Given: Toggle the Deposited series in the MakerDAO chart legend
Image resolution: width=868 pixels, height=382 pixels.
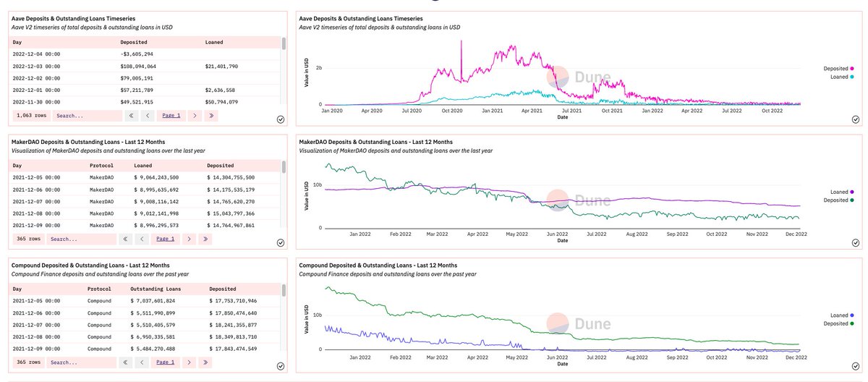Looking at the screenshot, I should coord(841,200).
